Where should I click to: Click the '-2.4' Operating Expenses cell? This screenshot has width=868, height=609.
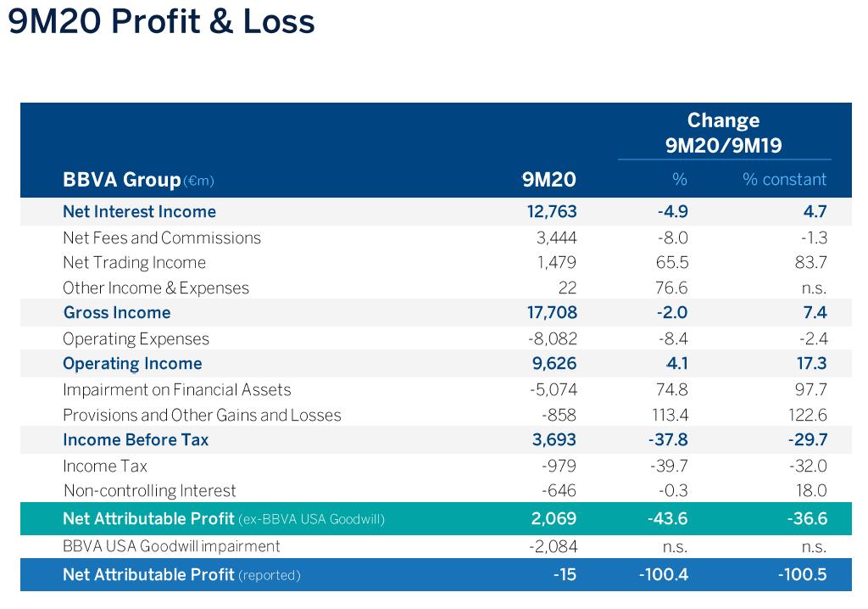813,338
